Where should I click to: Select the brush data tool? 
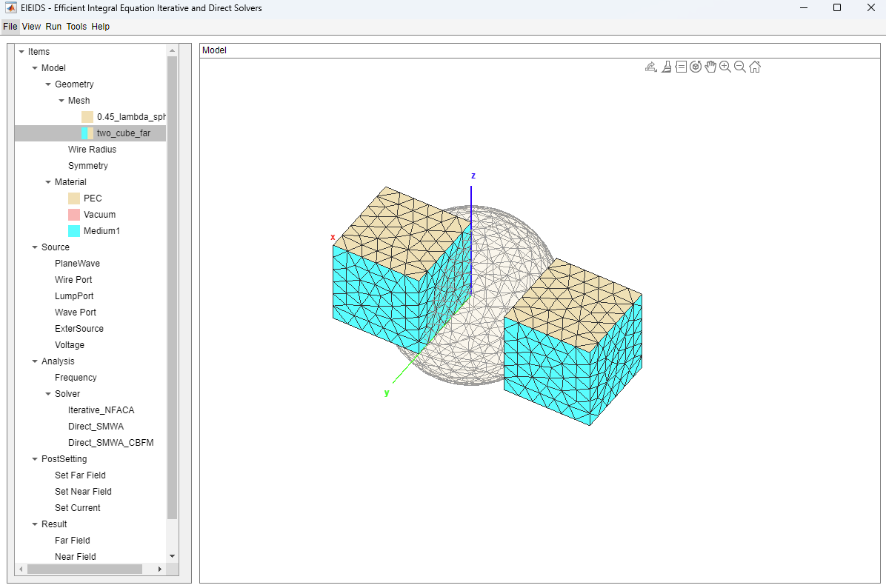[666, 67]
